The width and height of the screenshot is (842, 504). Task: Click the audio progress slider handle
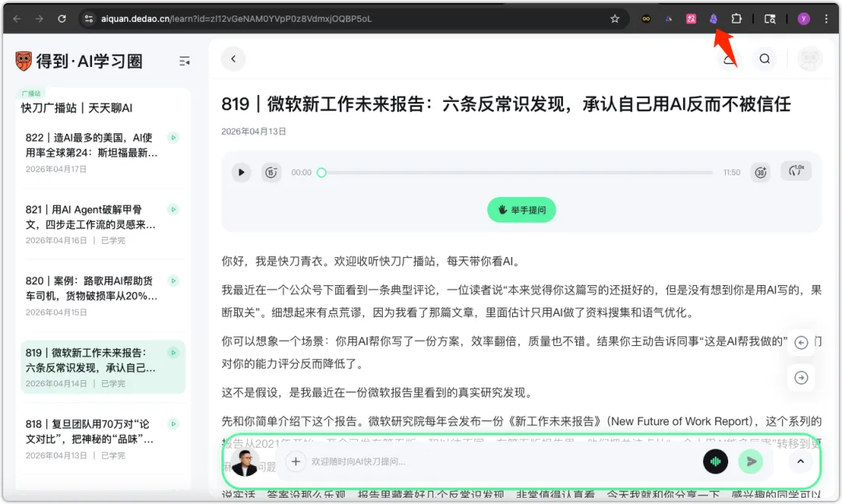[321, 172]
